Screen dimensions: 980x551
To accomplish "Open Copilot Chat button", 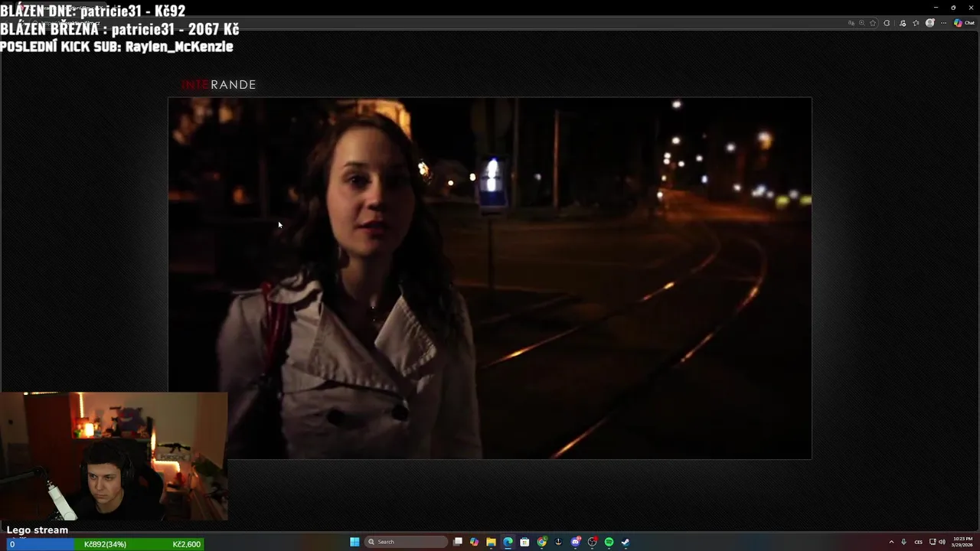I will point(964,23).
